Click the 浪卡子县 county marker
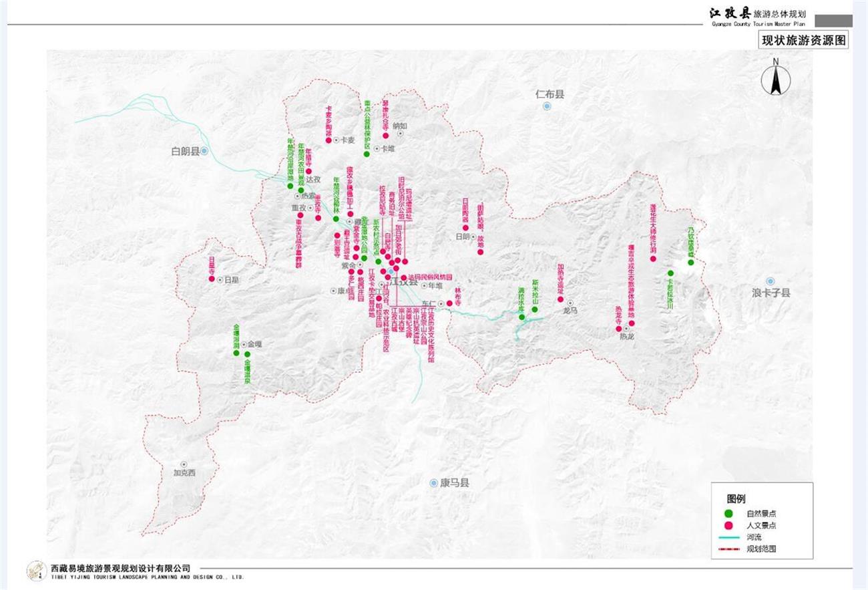 point(770,281)
